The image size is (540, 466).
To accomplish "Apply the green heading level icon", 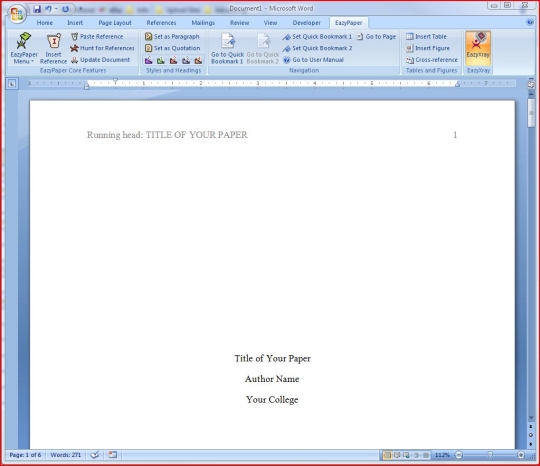I will point(161,60).
